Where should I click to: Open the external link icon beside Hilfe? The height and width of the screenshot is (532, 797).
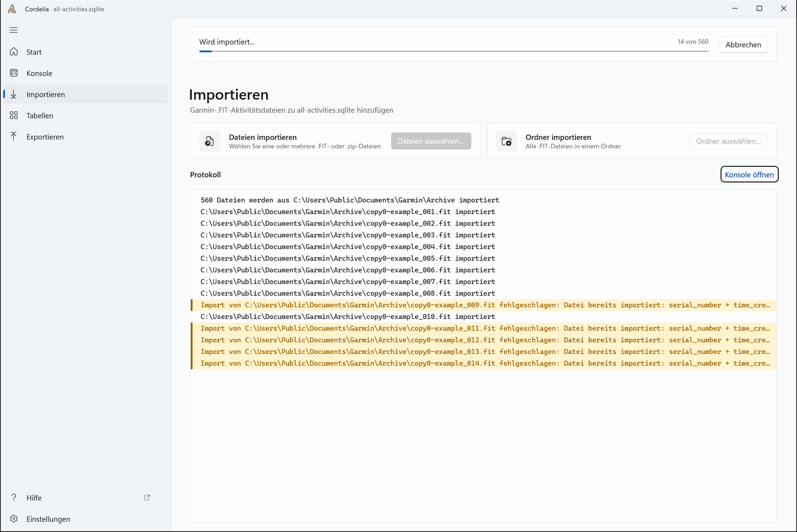(147, 498)
